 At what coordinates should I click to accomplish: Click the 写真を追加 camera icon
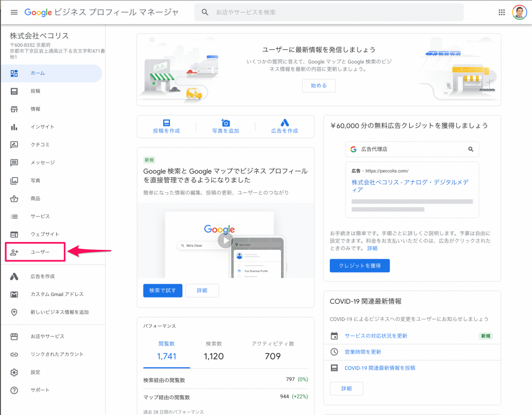(225, 123)
